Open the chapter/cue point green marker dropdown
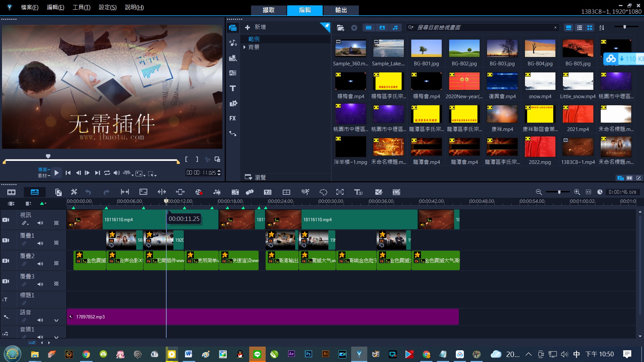644x362 pixels. (x=43, y=203)
